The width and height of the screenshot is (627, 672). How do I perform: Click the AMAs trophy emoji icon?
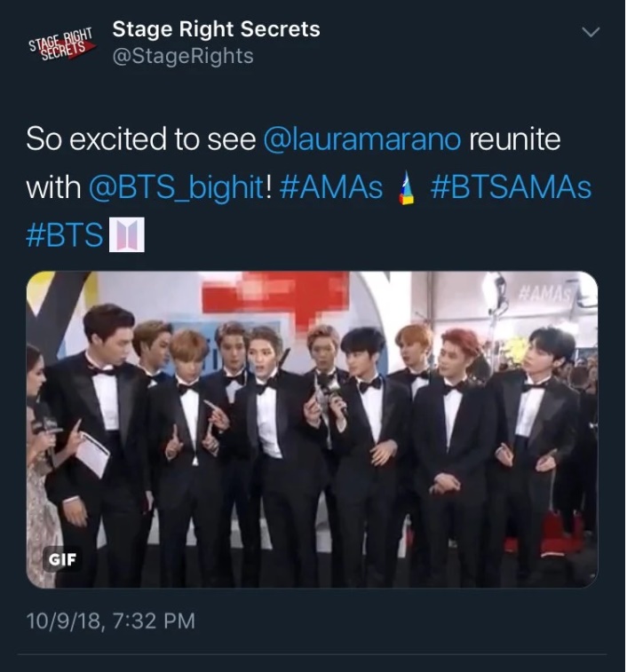(407, 189)
